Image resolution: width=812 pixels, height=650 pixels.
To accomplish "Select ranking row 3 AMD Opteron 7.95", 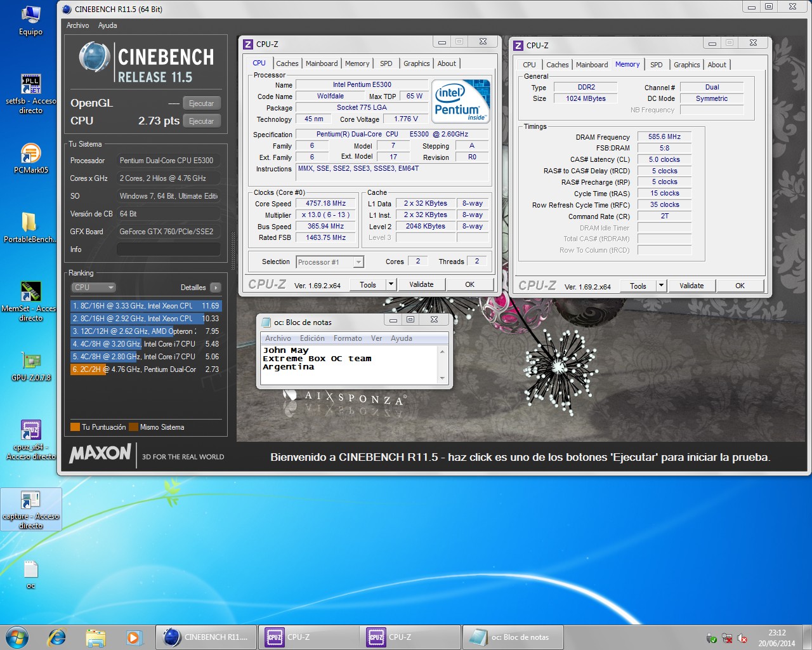I will (x=146, y=331).
